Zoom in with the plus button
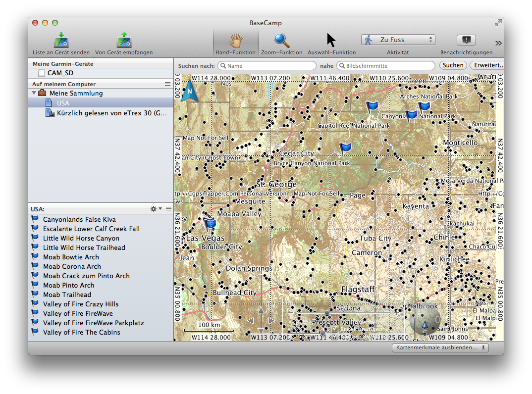The width and height of the screenshot is (532, 394). coord(396,312)
